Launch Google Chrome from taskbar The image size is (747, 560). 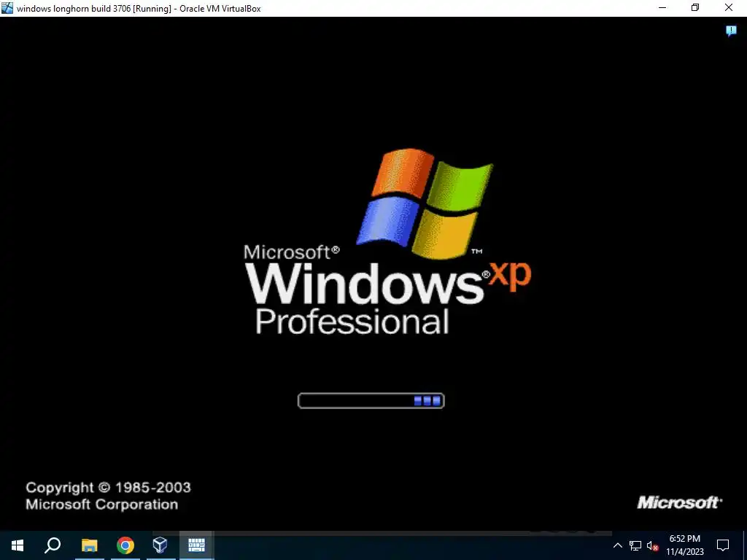[x=125, y=545]
